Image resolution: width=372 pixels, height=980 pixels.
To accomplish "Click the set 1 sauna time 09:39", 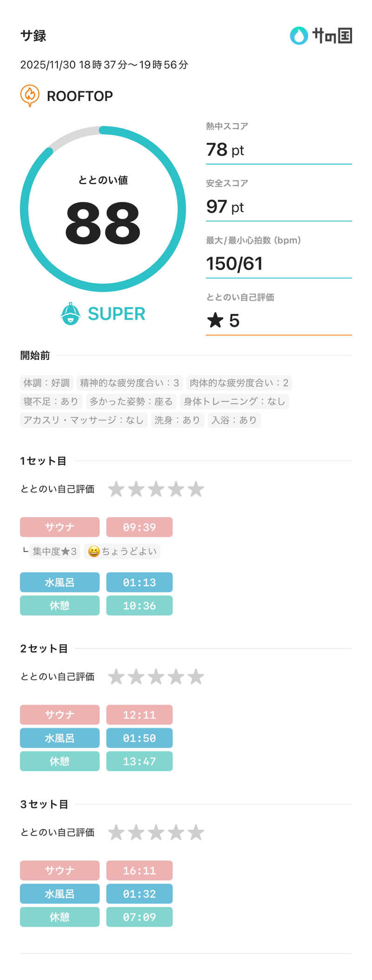I will point(139,527).
